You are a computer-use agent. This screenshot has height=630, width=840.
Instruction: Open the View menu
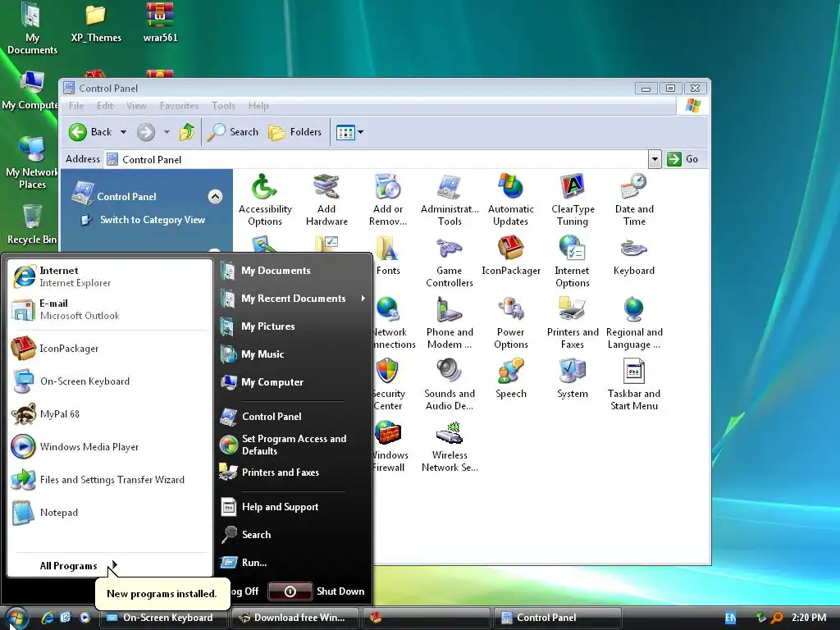click(136, 106)
